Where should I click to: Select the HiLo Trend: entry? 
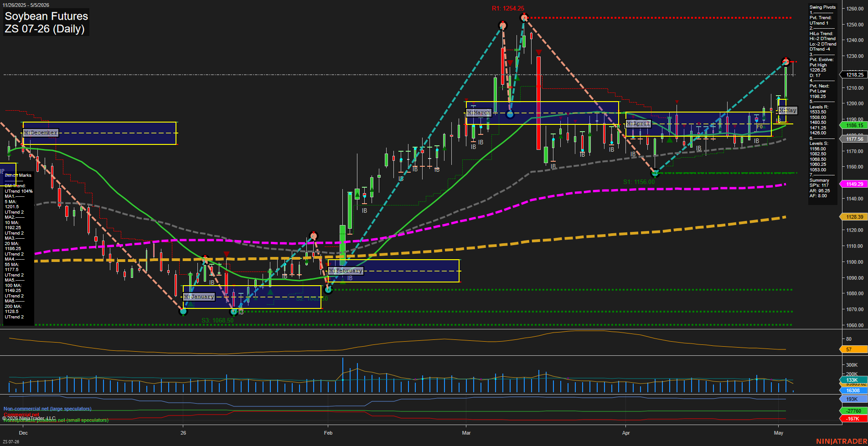pos(821,33)
